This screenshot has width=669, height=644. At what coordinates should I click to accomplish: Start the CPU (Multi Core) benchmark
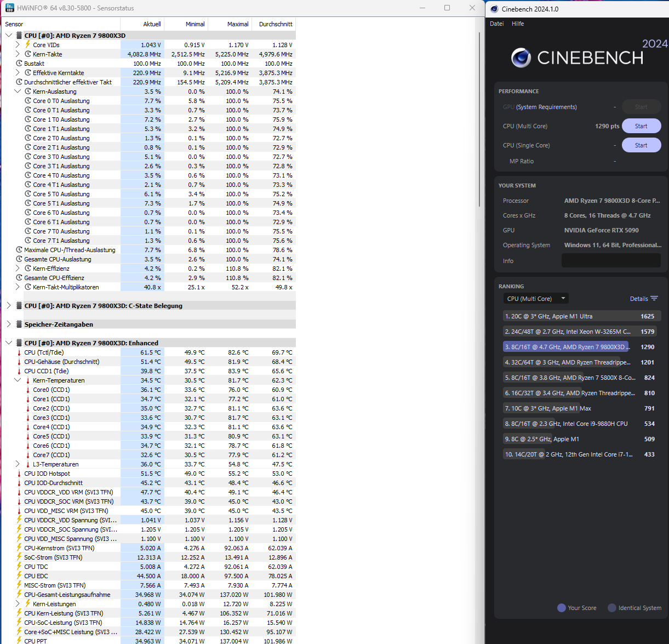(641, 126)
